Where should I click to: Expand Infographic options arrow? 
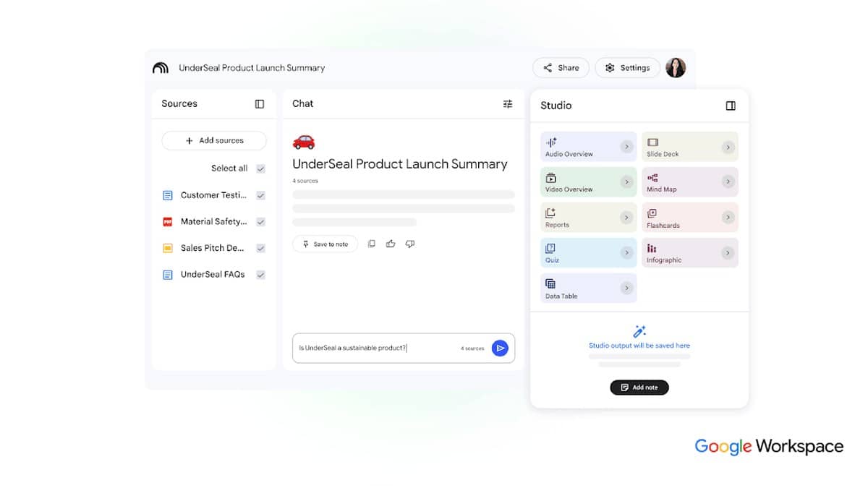tap(728, 253)
